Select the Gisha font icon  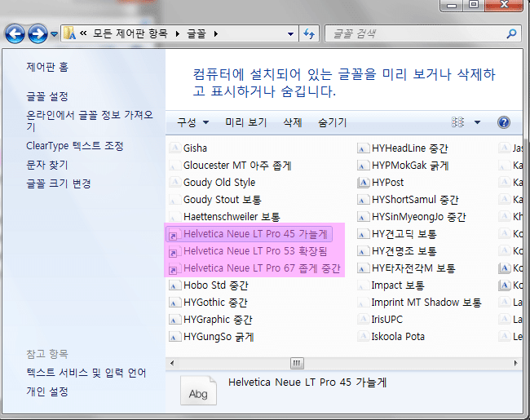point(174,148)
